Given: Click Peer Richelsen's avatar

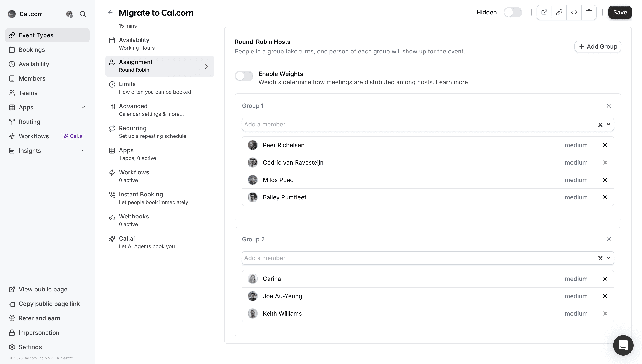Looking at the screenshot, I should (252, 145).
